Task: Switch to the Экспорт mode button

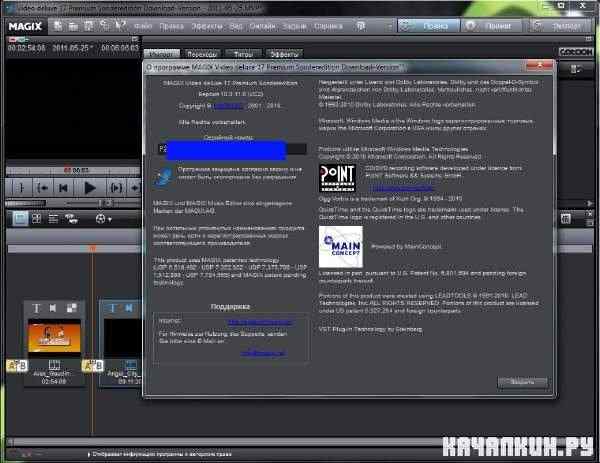Action: pyautogui.click(x=560, y=26)
